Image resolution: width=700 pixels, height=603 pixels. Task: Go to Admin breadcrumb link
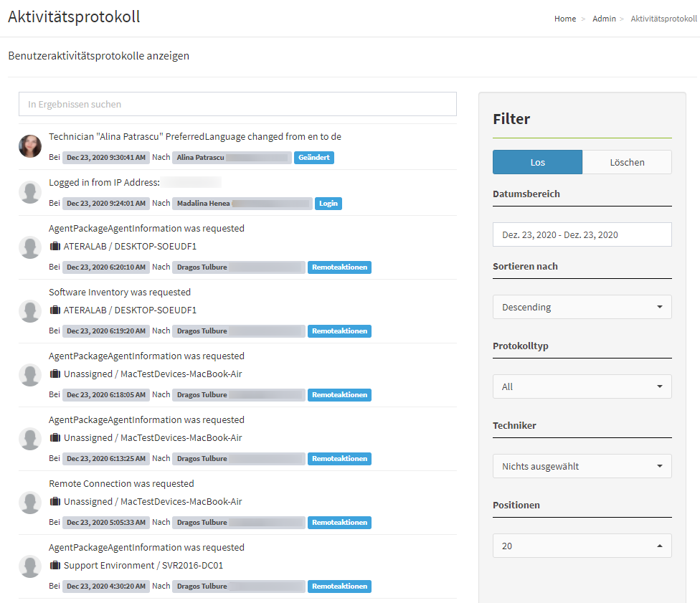pos(604,19)
